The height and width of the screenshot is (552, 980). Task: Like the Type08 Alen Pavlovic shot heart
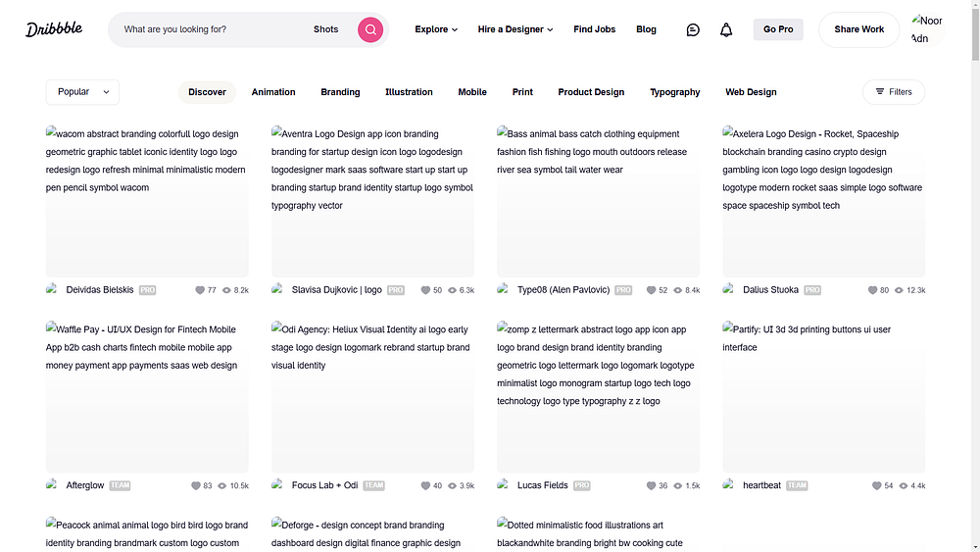tap(652, 290)
